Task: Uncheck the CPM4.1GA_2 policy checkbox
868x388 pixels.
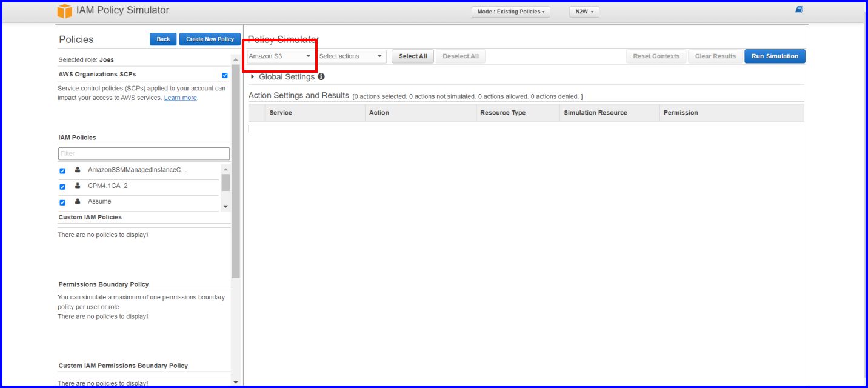Action: click(62, 187)
